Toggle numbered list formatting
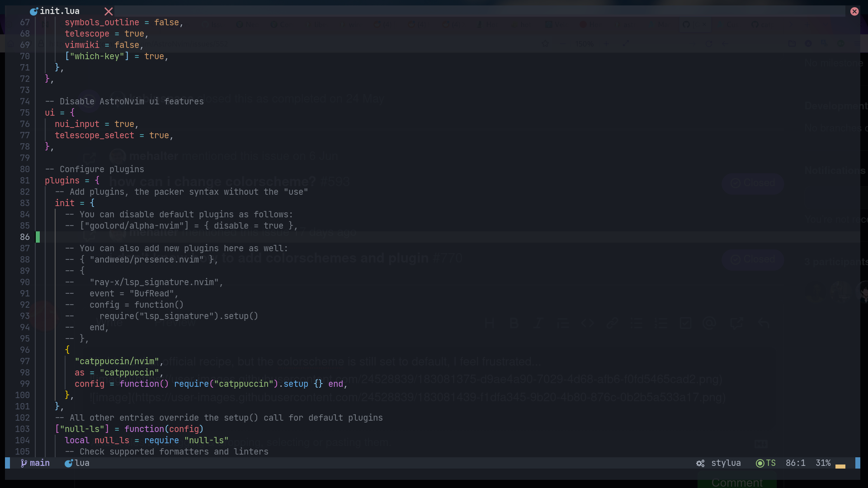The width and height of the screenshot is (868, 488). coord(662,323)
